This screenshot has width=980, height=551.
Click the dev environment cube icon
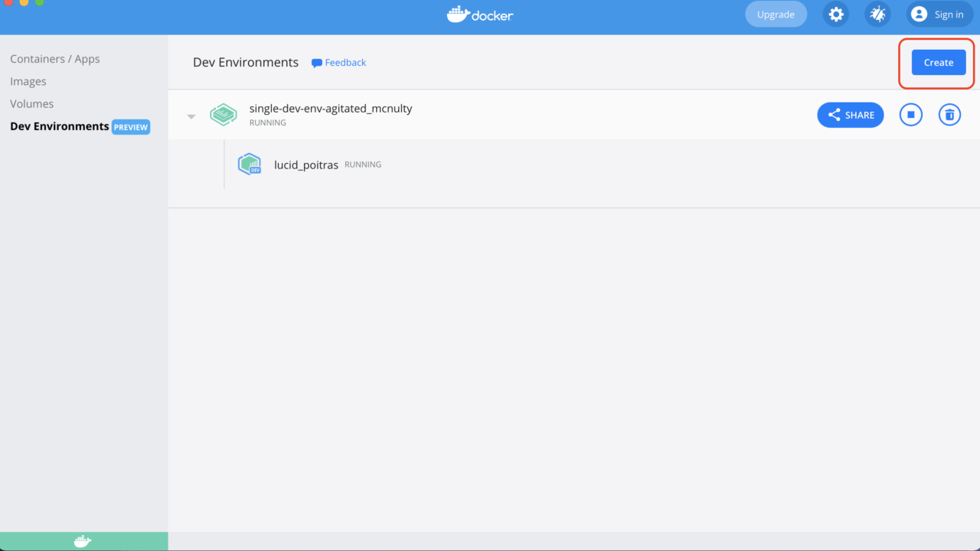pyautogui.click(x=224, y=114)
